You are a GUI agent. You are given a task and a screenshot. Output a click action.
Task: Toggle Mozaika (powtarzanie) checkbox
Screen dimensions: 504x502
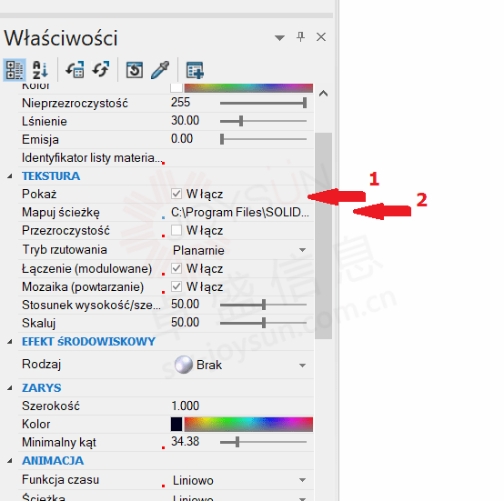[176, 286]
